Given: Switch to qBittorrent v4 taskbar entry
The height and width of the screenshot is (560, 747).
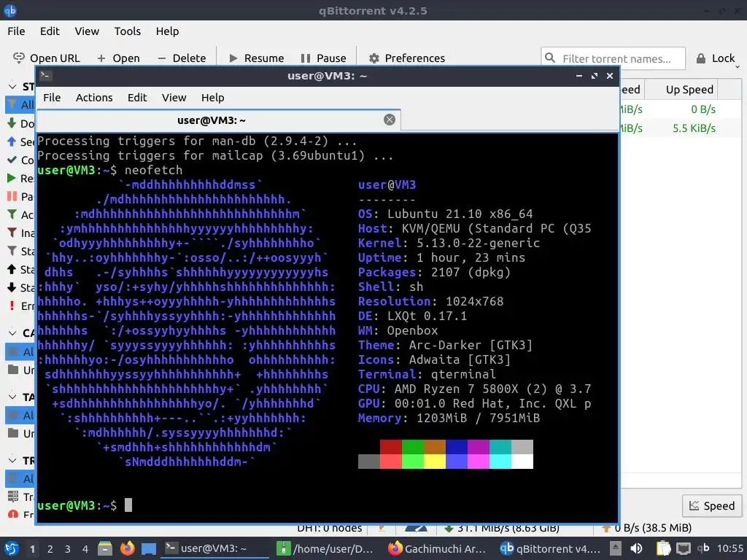Looking at the screenshot, I should 550,548.
